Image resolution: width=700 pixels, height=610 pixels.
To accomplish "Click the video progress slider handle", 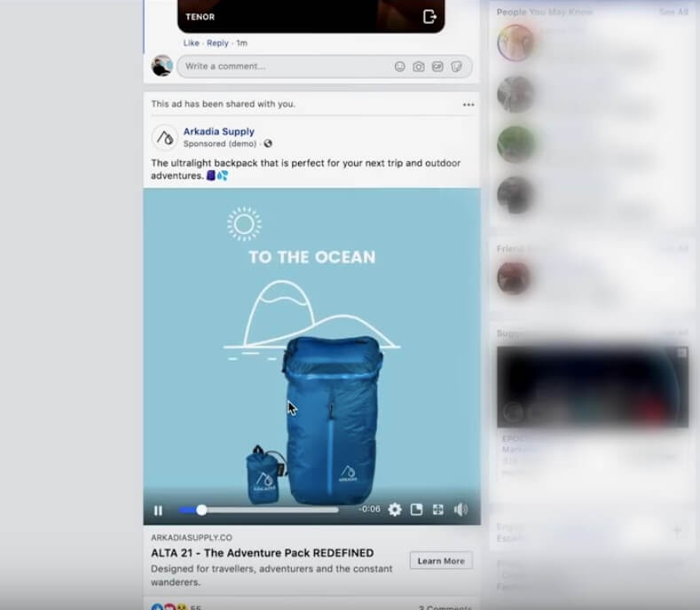I will 201,510.
